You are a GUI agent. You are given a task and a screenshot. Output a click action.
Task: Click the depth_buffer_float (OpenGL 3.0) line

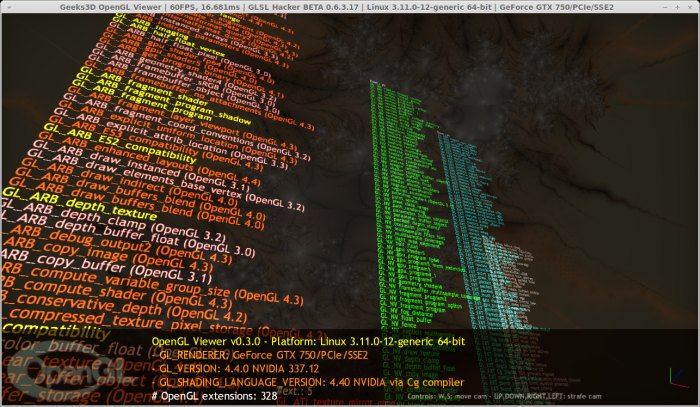coord(129,235)
